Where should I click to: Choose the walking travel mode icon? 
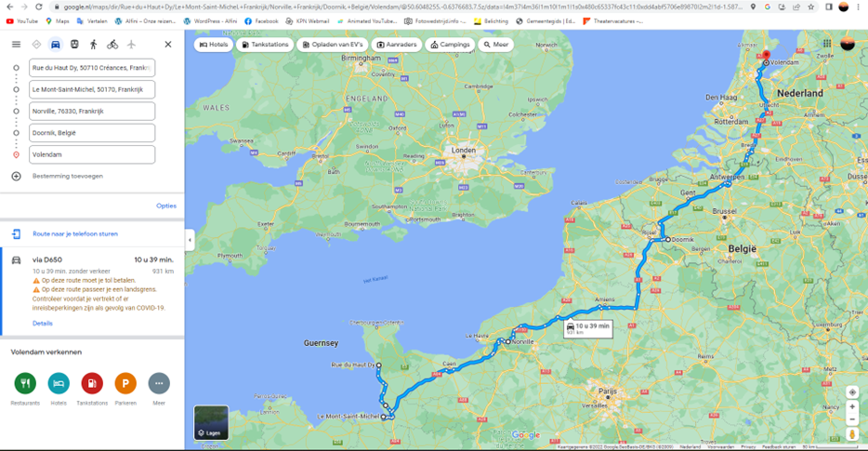(93, 45)
